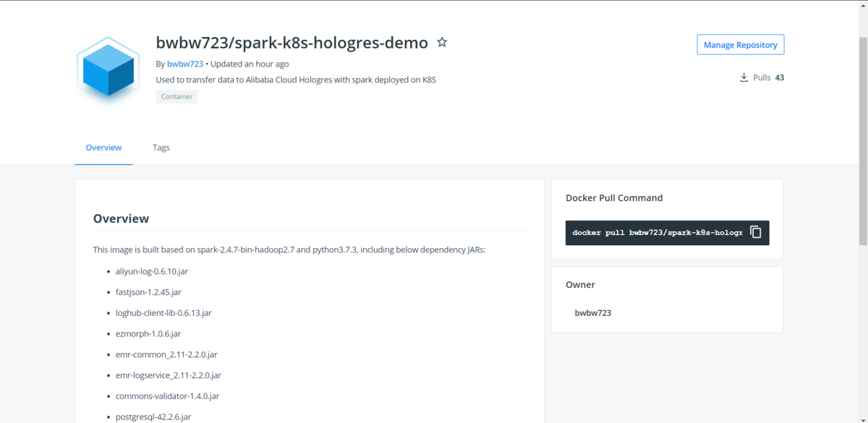Select aliyun-log-0.6.10.jar list item

152,271
